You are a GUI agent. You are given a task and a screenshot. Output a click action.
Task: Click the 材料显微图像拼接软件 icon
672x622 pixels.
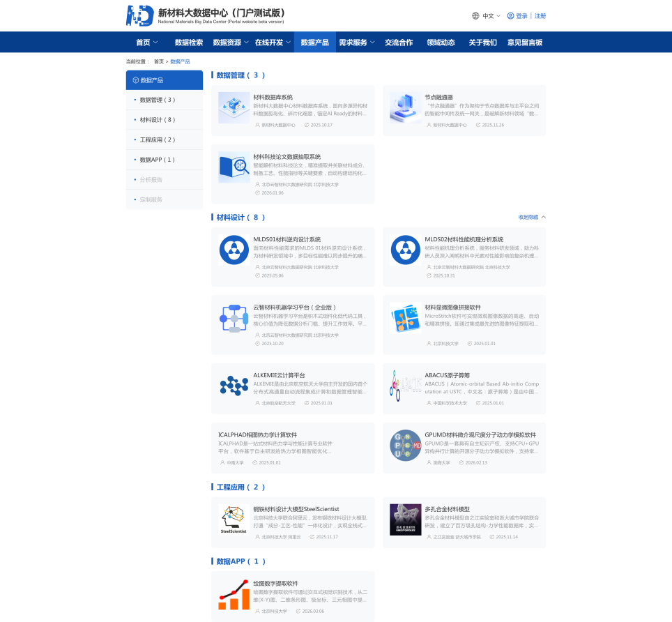click(x=405, y=318)
